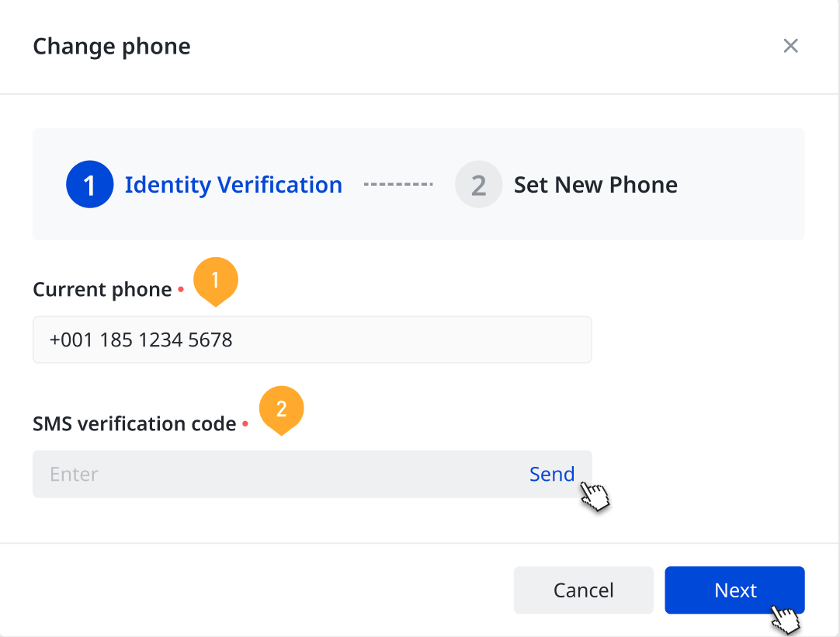Focus the Current phone number field
This screenshot has height=637, width=840.
tap(312, 339)
